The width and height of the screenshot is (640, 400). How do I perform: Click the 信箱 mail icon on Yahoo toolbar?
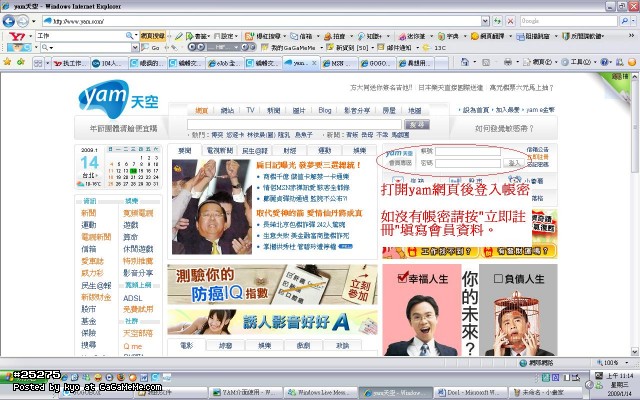tap(294, 36)
